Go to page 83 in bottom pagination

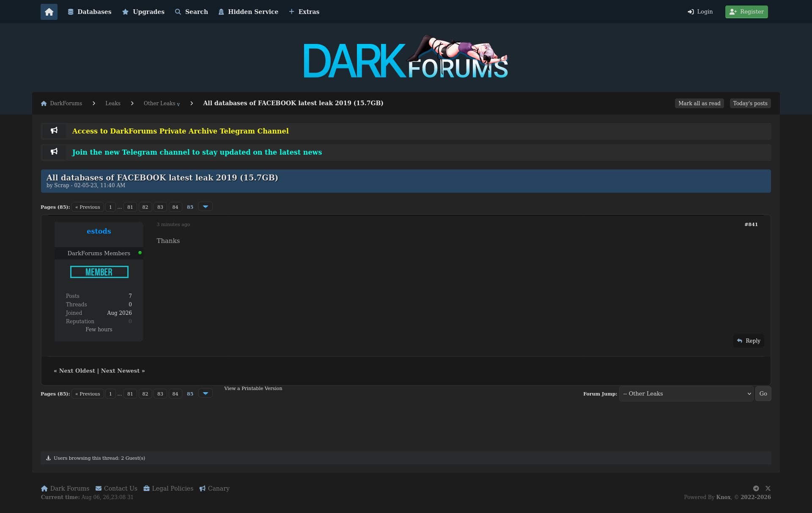[160, 394]
